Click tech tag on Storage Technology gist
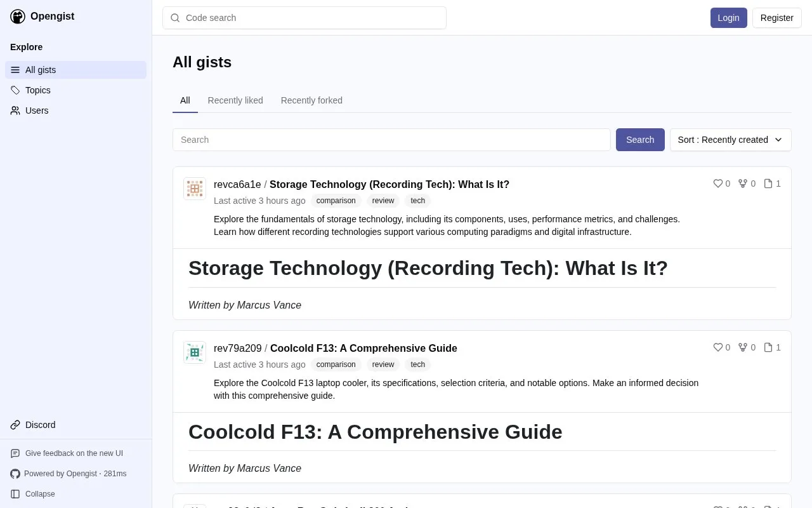Image resolution: width=812 pixels, height=508 pixels. click(x=418, y=201)
